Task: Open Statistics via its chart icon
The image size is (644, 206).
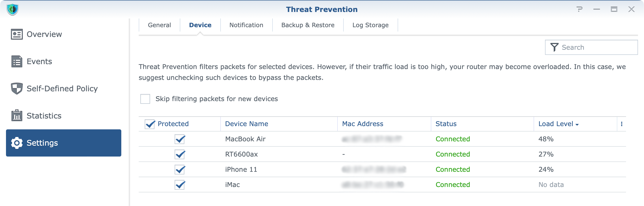Action: (17, 116)
